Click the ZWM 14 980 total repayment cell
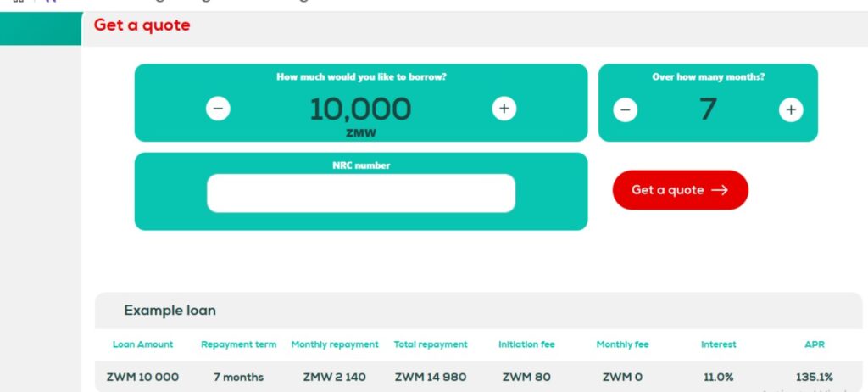The height and width of the screenshot is (392, 868). tap(431, 377)
